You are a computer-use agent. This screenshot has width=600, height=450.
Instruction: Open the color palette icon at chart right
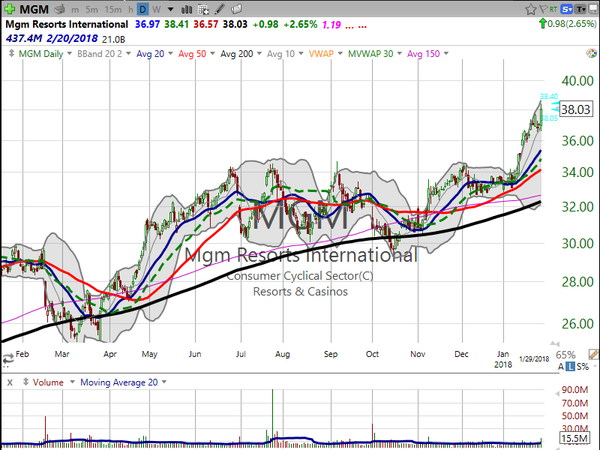pos(592,54)
